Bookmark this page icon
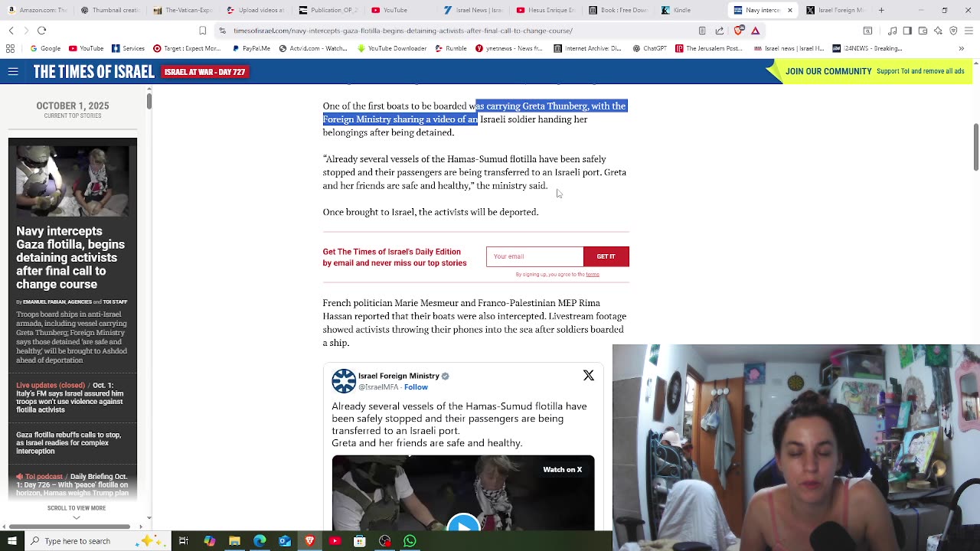The height and width of the screenshot is (551, 980). tap(202, 31)
